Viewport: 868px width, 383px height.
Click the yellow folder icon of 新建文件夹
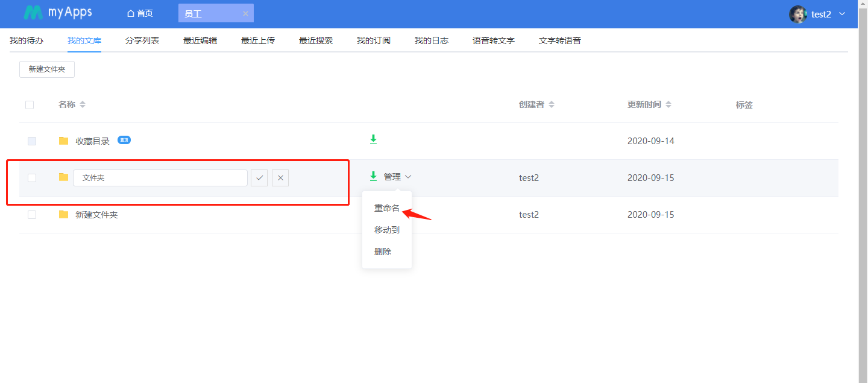[x=63, y=214]
